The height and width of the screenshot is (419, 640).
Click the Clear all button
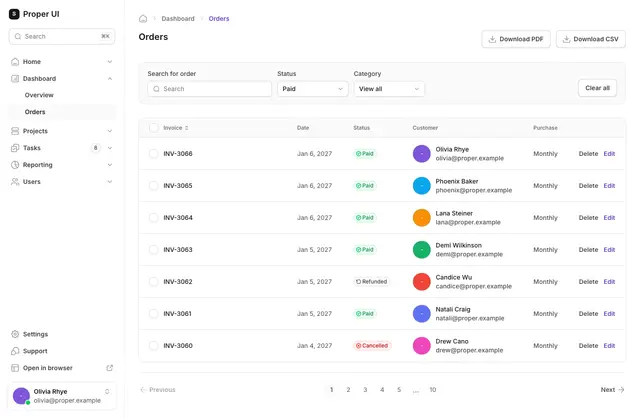597,88
